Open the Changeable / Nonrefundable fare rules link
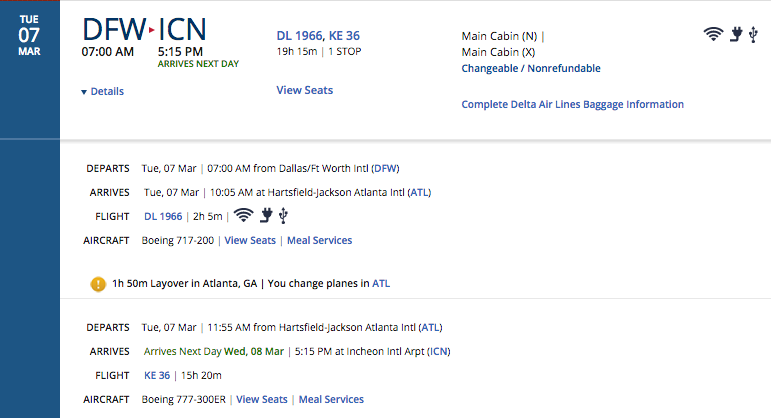This screenshot has width=771, height=418. [531, 68]
